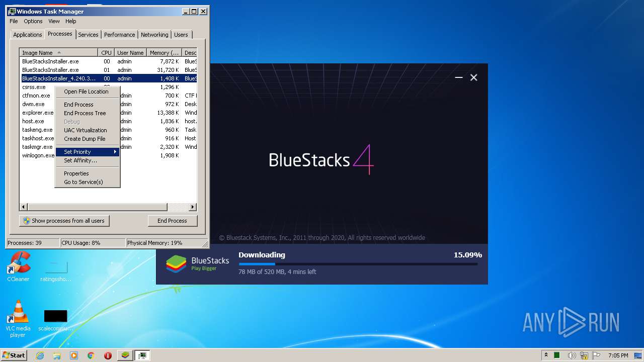Select the taskmgr.exe process row
Image resolution: width=644 pixels, height=362 pixels.
(x=108, y=147)
